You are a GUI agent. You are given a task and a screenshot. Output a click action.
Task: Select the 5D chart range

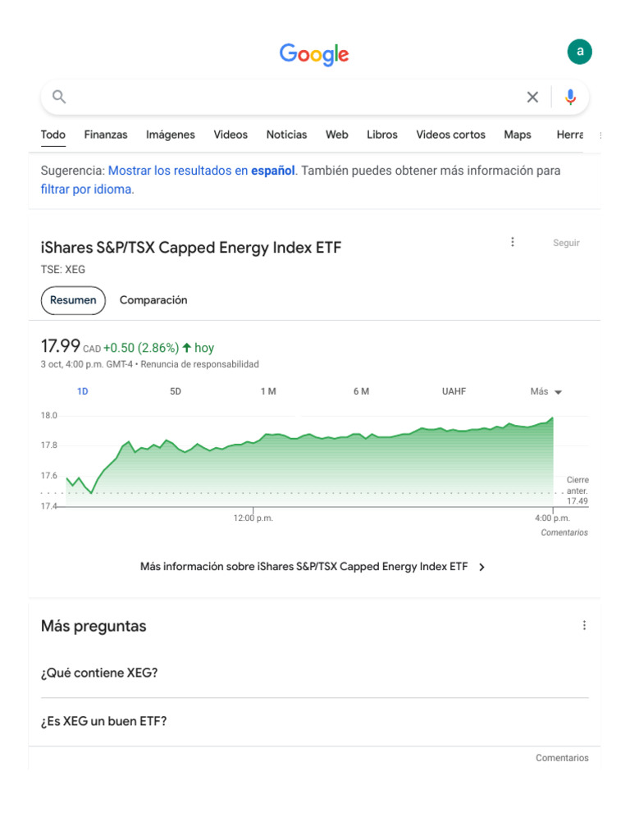pyautogui.click(x=176, y=391)
